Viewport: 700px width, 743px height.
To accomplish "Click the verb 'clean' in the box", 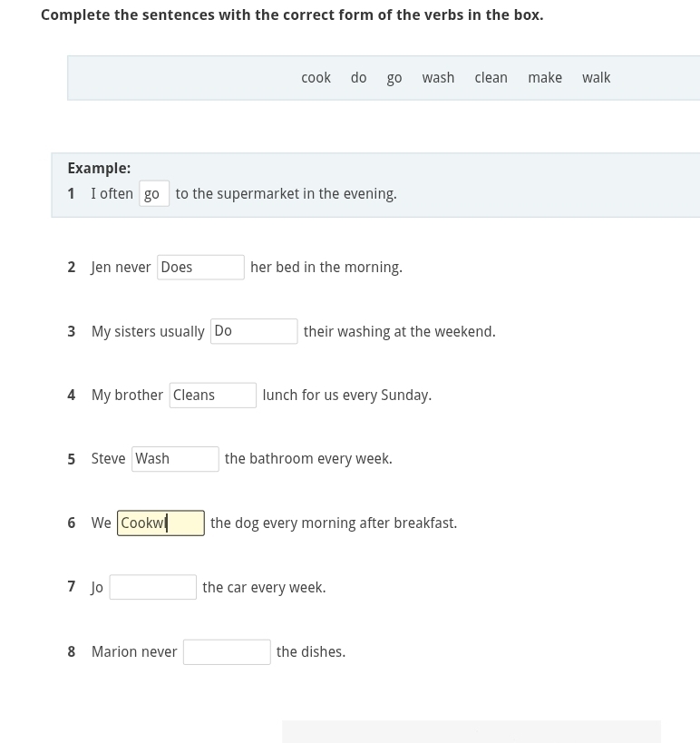I will pyautogui.click(x=491, y=78).
